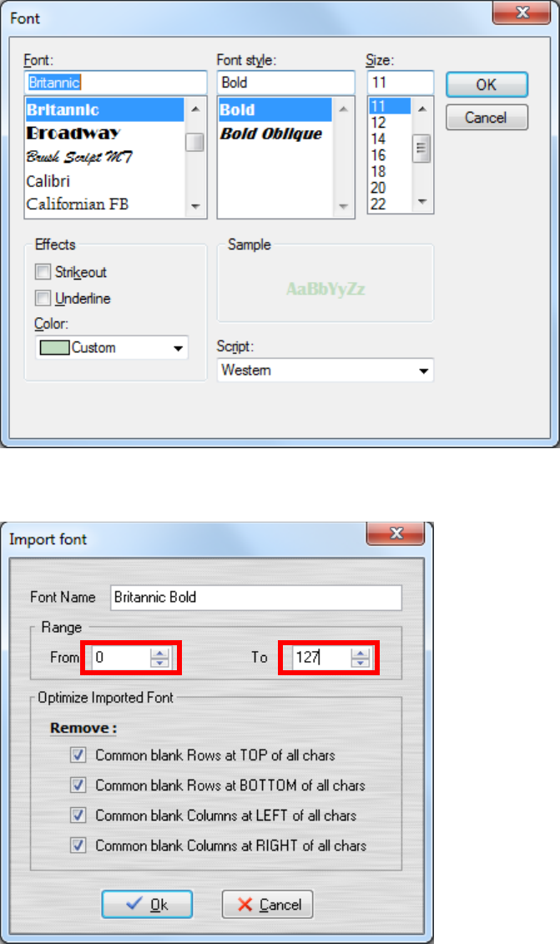Close the Font dialog window
The width and height of the screenshot is (560, 944).
pos(522,13)
